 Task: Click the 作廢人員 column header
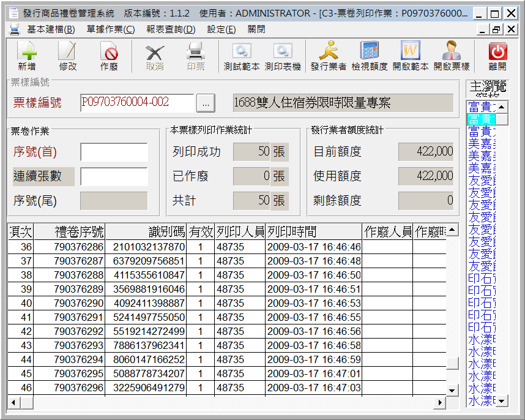click(387, 231)
